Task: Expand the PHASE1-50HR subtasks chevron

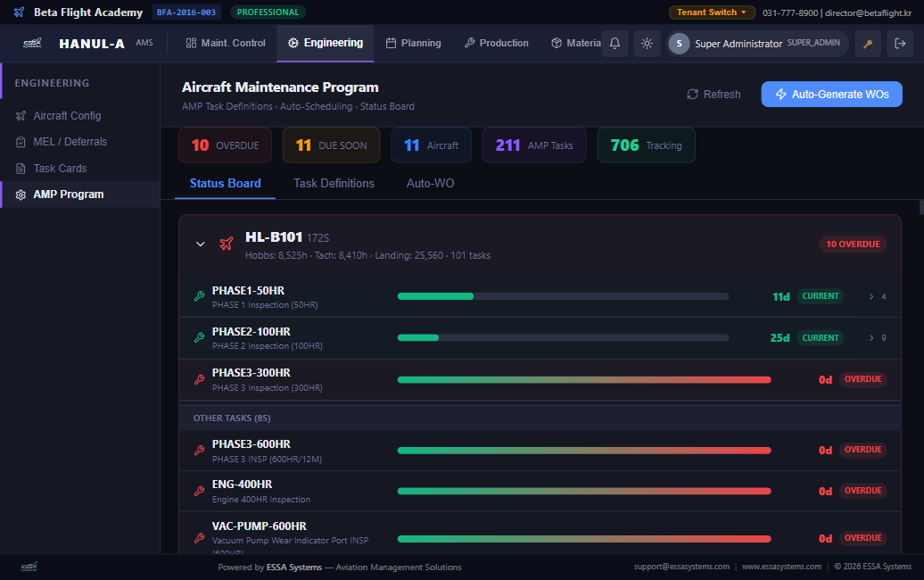Action: [x=871, y=296]
